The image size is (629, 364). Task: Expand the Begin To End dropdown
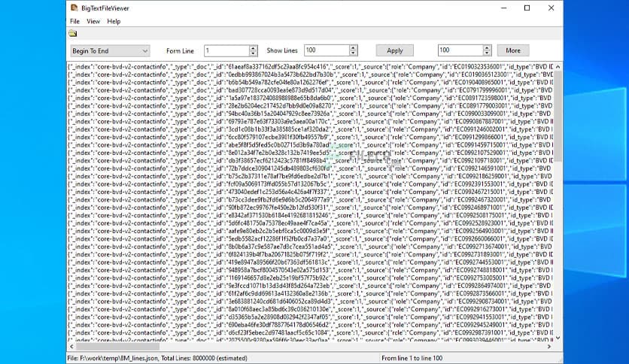tap(110, 51)
